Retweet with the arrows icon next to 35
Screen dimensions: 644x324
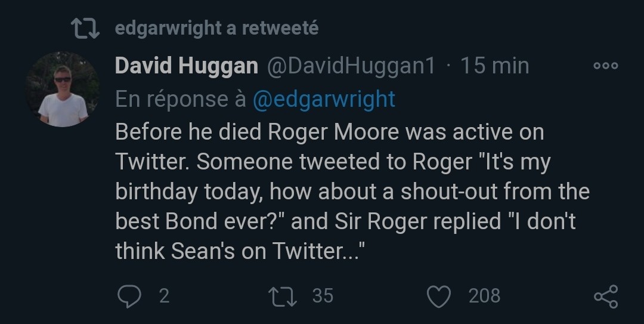pos(283,297)
